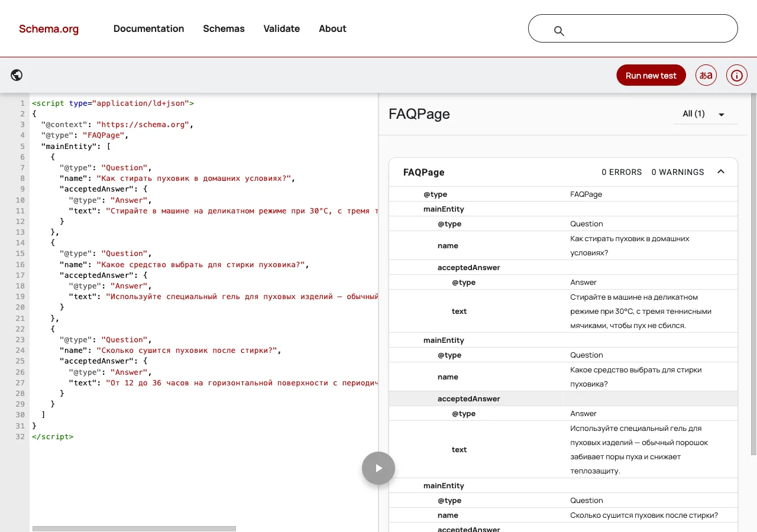The width and height of the screenshot is (757, 532).
Task: Click line number 32 in the editor gutter
Action: click(x=20, y=437)
